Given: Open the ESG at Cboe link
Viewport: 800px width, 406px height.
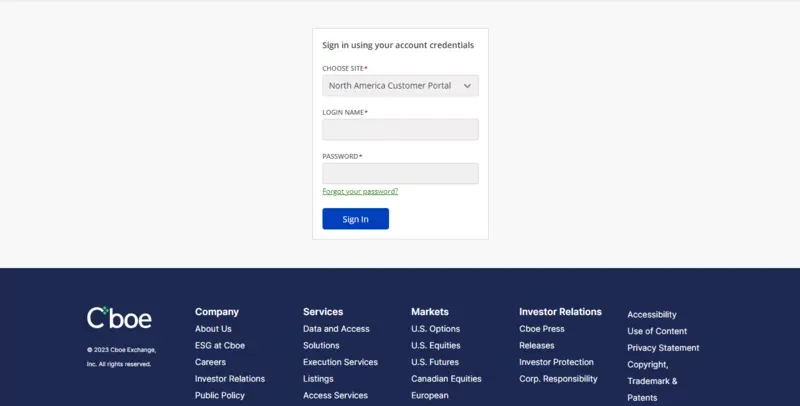Looking at the screenshot, I should (x=220, y=345).
